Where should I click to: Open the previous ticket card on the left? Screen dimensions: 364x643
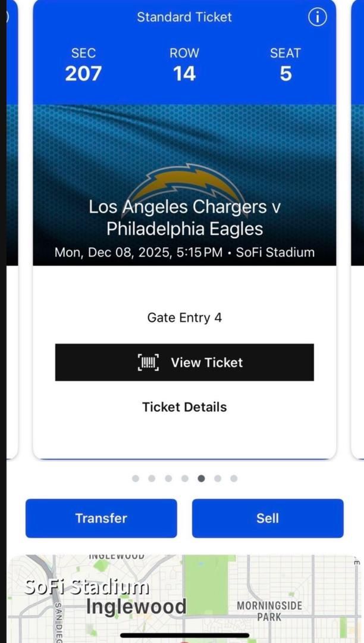pyautogui.click(x=6, y=238)
